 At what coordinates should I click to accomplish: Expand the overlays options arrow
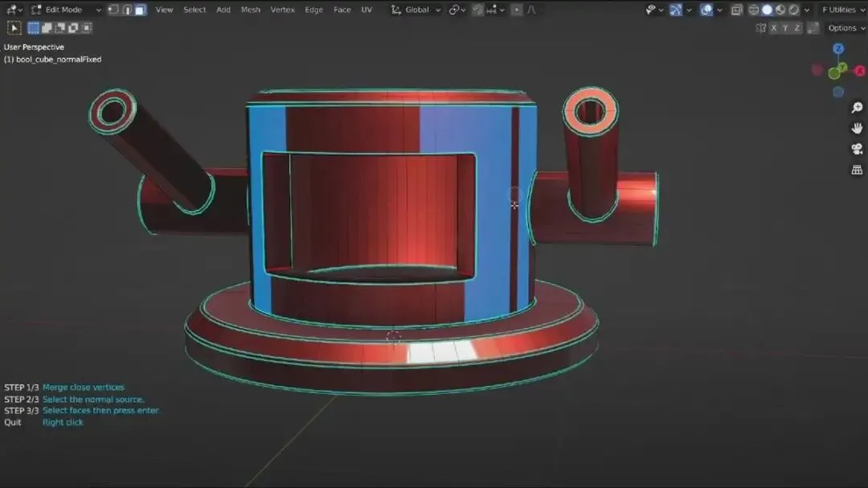[719, 10]
